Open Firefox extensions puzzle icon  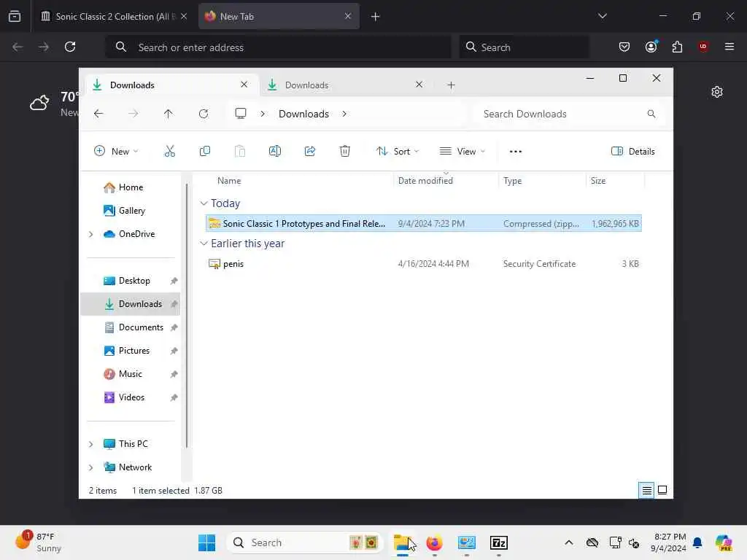[677, 47]
